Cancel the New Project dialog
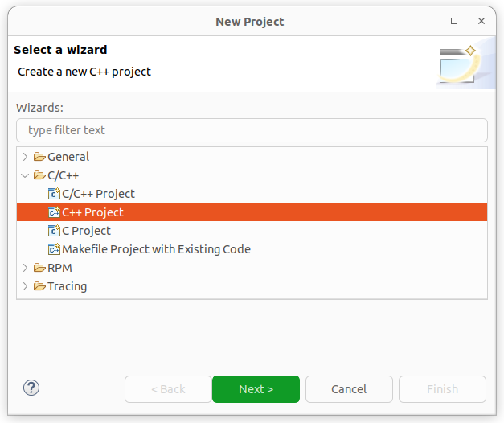This screenshot has height=423, width=504. tap(349, 389)
